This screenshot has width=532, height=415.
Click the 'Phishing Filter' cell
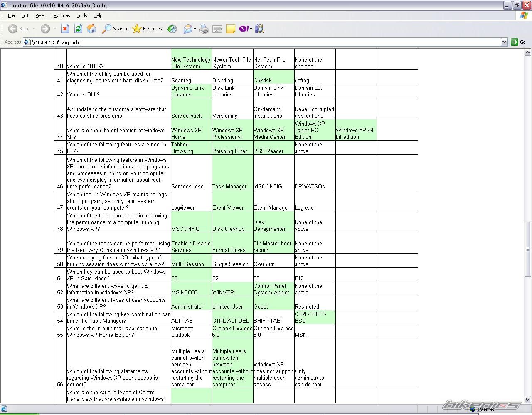pos(232,148)
